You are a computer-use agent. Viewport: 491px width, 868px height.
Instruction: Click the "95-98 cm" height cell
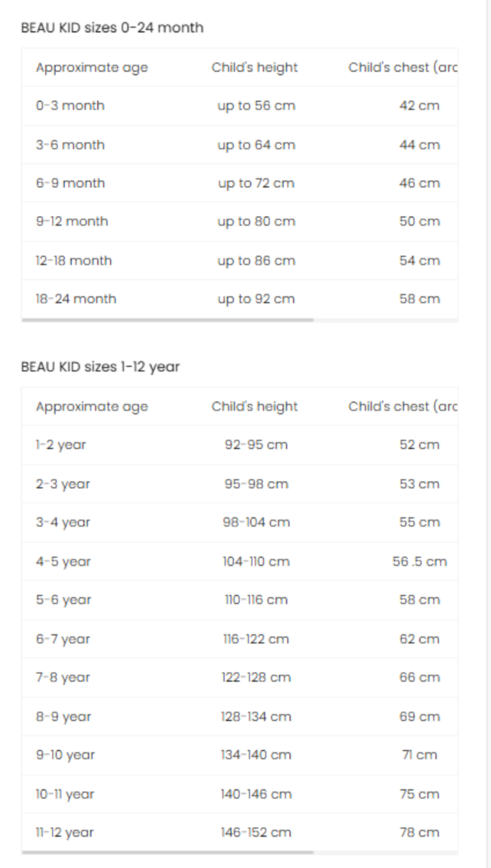[256, 484]
